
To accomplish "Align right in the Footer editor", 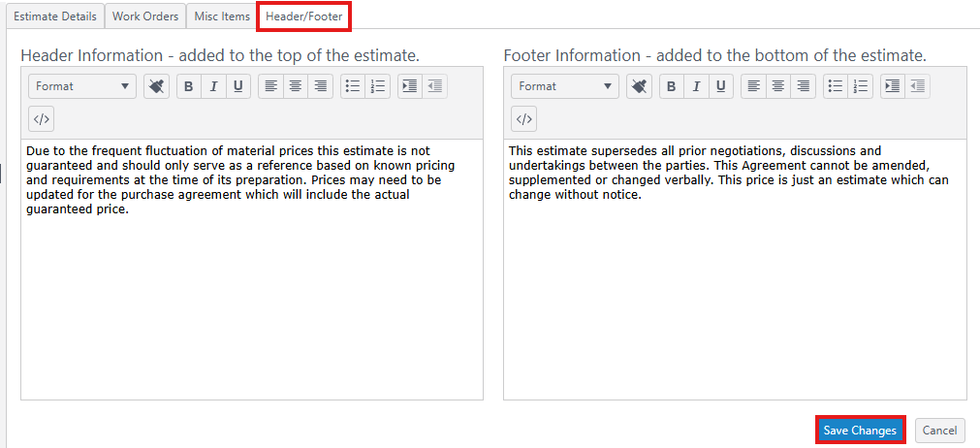I will (804, 86).
